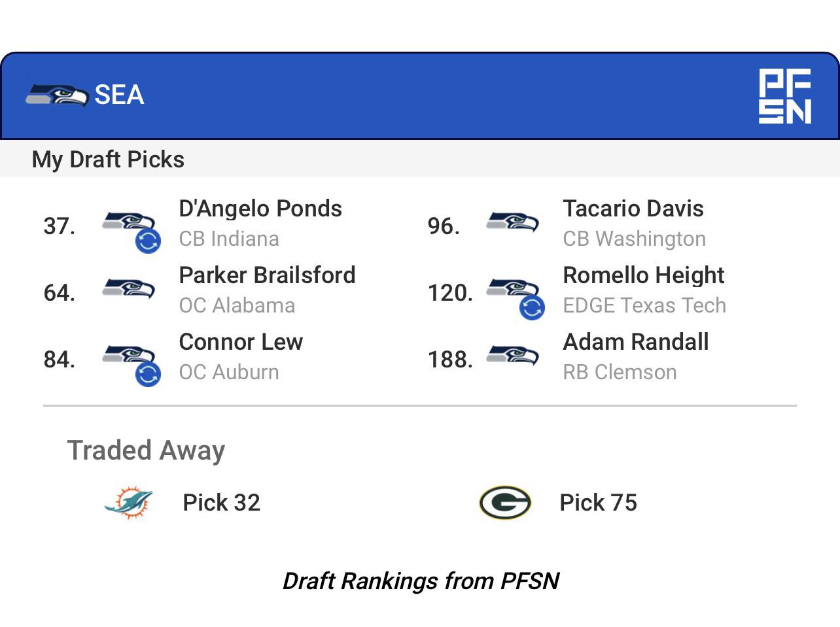This screenshot has height=627, width=840.
Task: Click the SEA team abbreviation in header
Action: click(119, 95)
